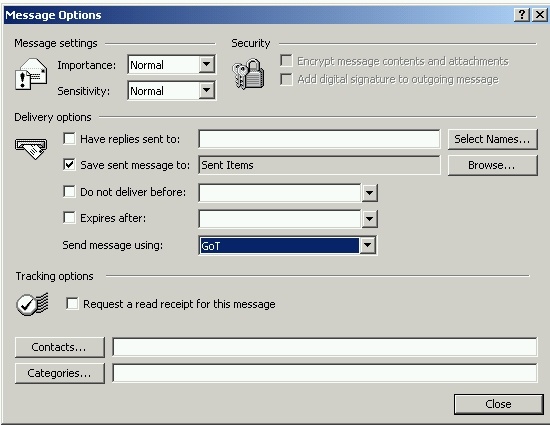The width and height of the screenshot is (550, 425).
Task: Enable Have replies sent to checkbox
Action: (x=69, y=139)
